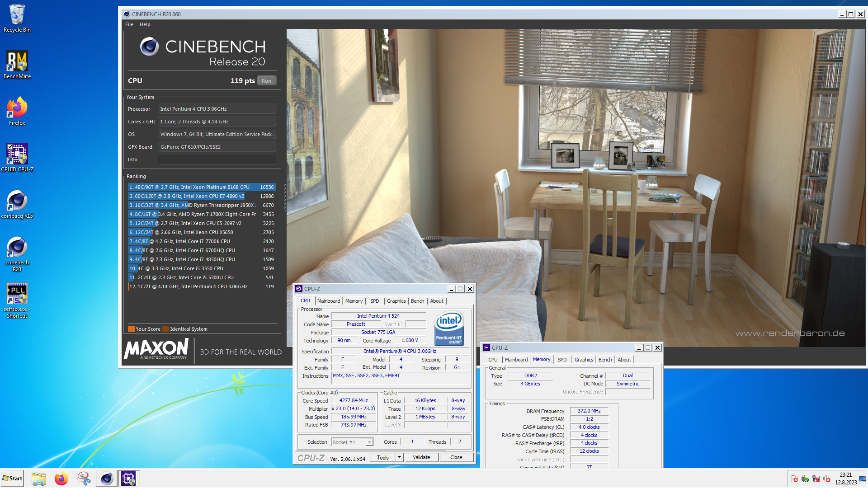Open the coinbacg R15 desktop icon

point(17,204)
